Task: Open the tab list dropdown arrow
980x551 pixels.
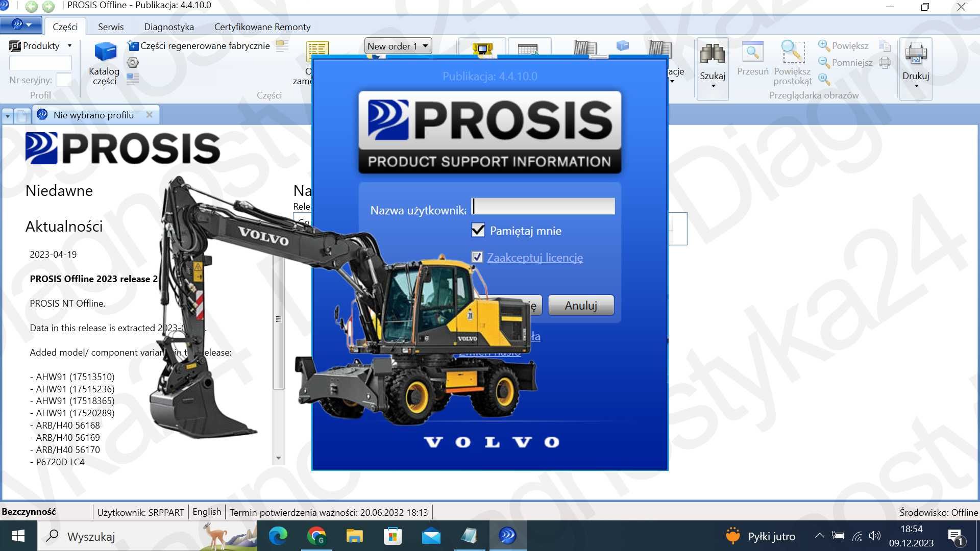Action: tap(8, 116)
